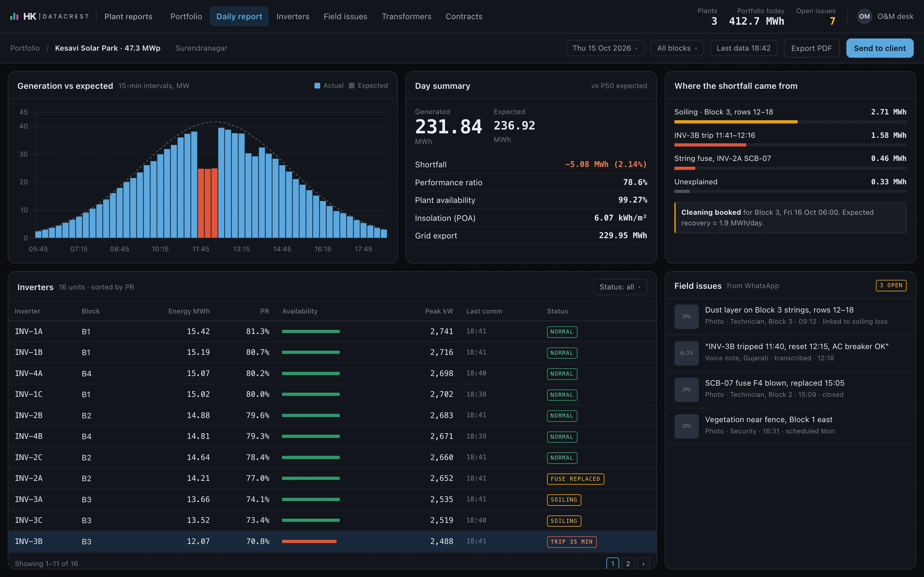Click the 3 OPEN field issues badge
924x577 pixels.
coord(891,285)
